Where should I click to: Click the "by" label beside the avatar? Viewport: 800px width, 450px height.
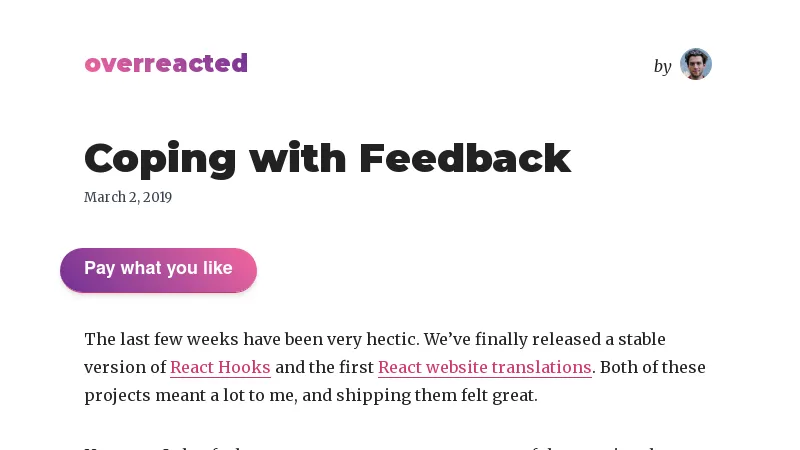coord(662,66)
